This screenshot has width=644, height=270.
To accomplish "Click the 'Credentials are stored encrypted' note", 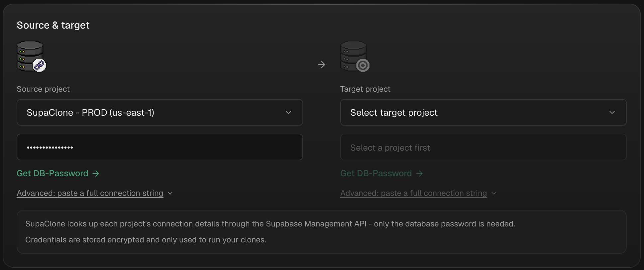I will pos(146,240).
